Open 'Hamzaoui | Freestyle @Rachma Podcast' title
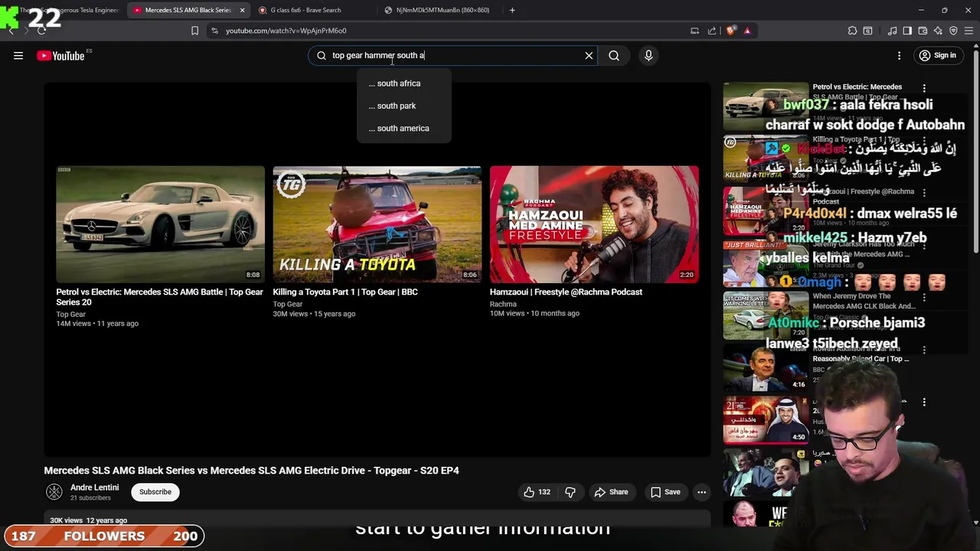Image resolution: width=980 pixels, height=551 pixels. coord(566,292)
